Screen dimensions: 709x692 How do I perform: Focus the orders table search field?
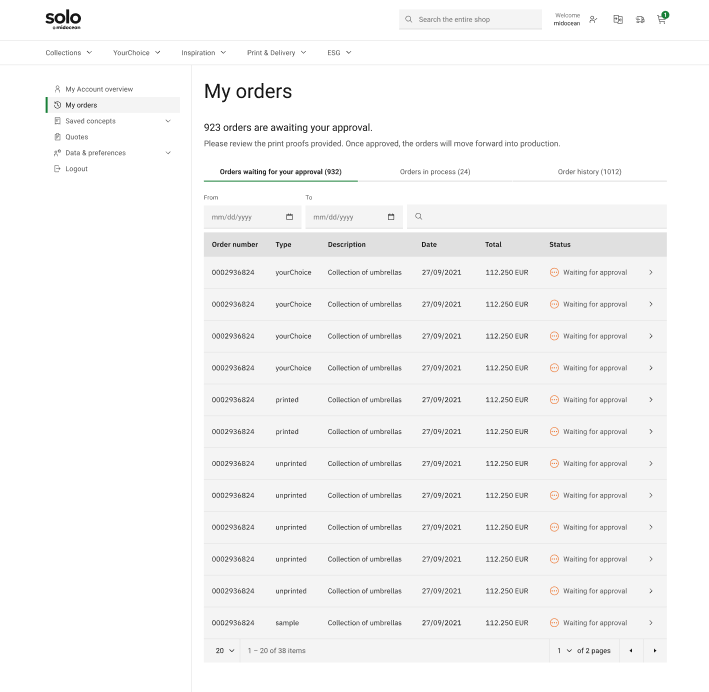click(537, 217)
